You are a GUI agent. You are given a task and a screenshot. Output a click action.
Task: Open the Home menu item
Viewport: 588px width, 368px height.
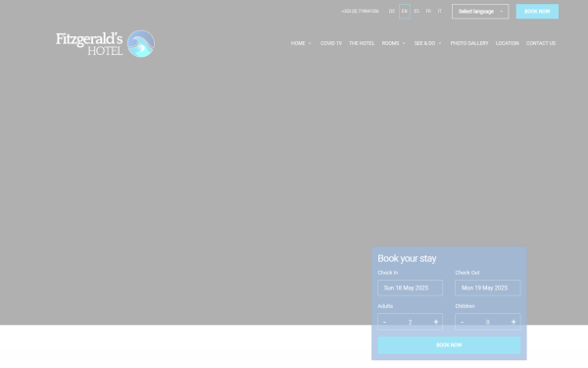[298, 43]
